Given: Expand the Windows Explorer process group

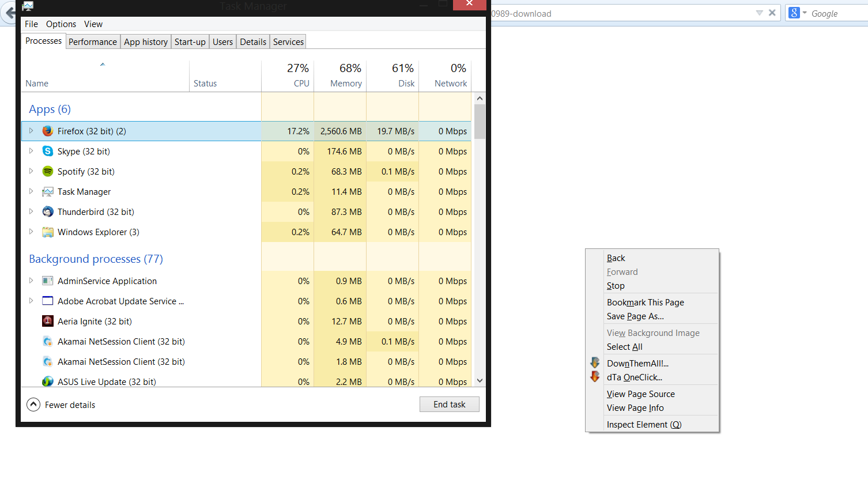Looking at the screenshot, I should pyautogui.click(x=31, y=232).
